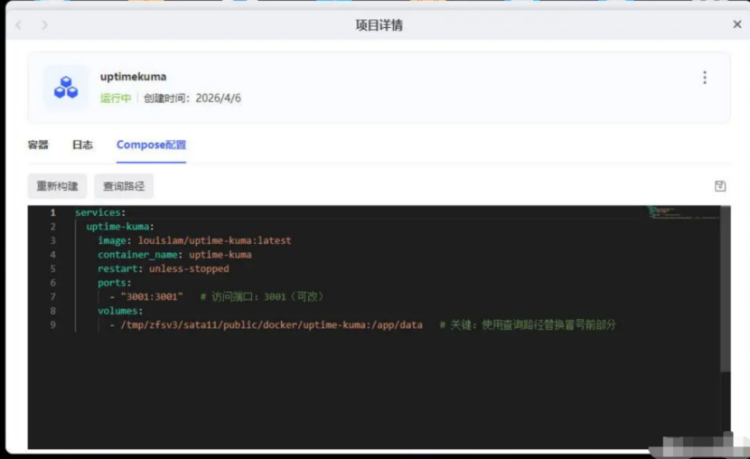Click the back navigation arrow
This screenshot has width=750, height=459.
coord(19,25)
